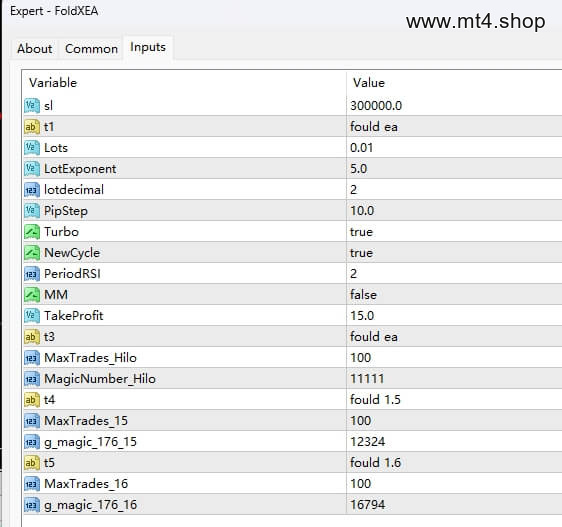Select the Inputs tab
562x527 pixels.
[148, 47]
